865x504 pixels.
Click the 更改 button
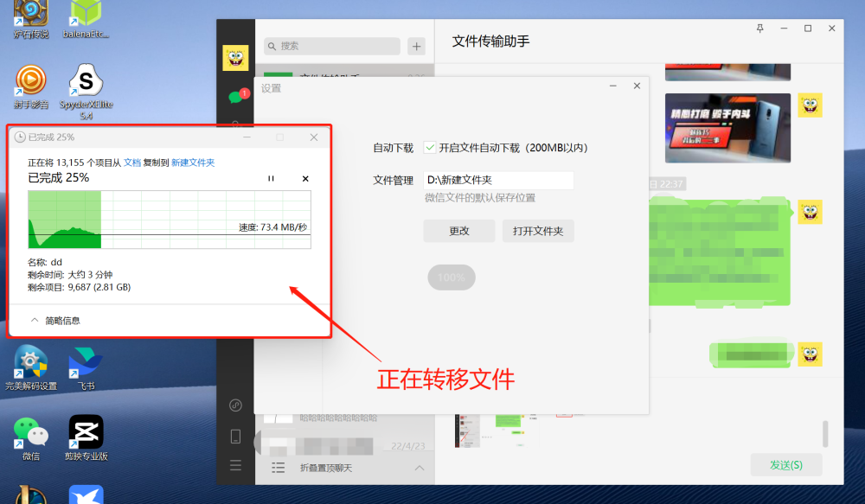[x=459, y=231]
